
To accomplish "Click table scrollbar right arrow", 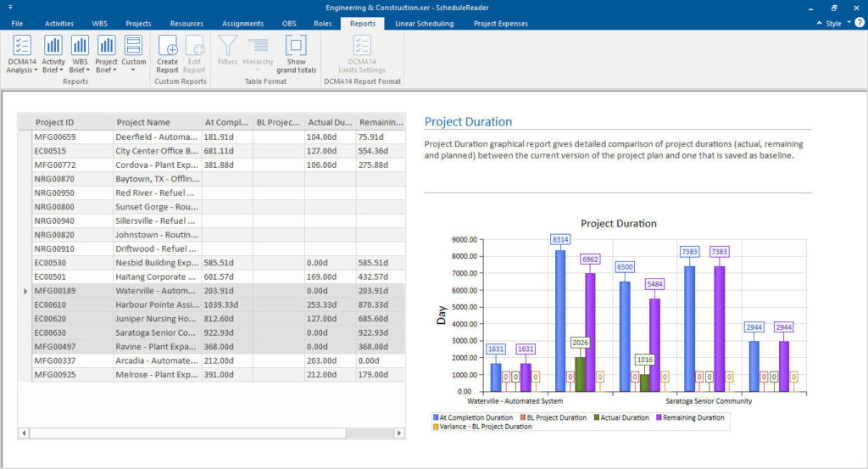I will 399,433.
